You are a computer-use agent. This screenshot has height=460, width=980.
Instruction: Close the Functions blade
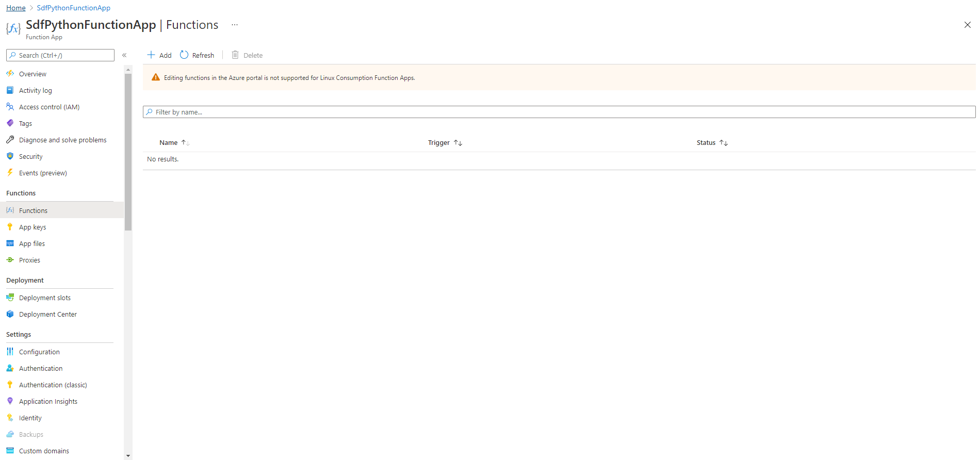968,25
